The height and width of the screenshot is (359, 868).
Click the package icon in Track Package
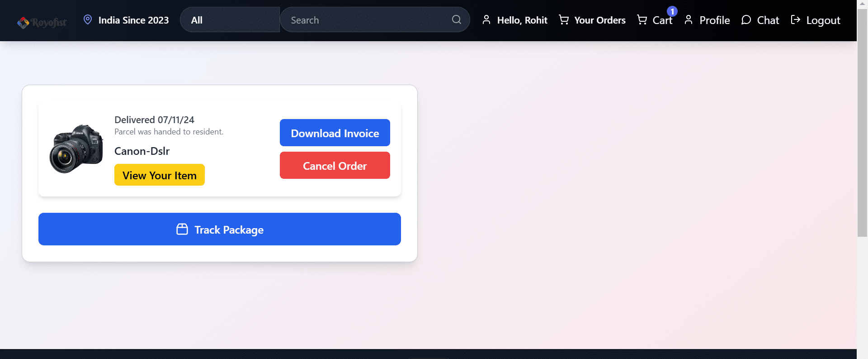[182, 229]
